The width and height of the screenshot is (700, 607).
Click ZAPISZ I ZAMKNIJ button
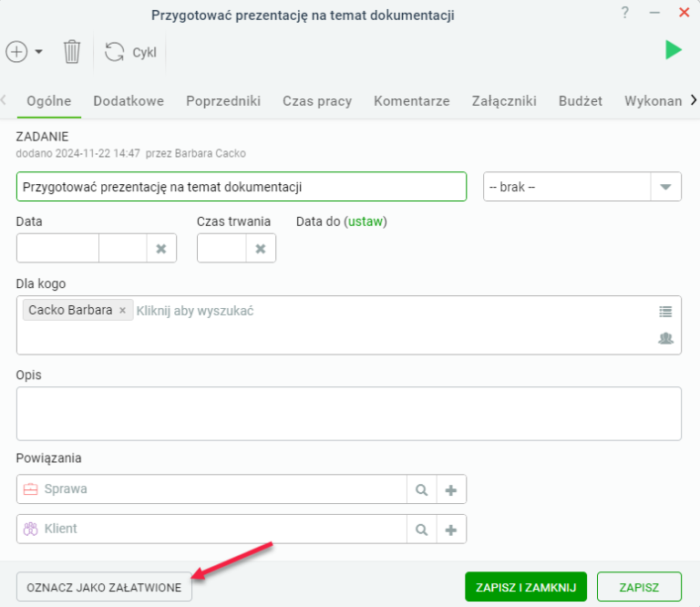pos(526,587)
